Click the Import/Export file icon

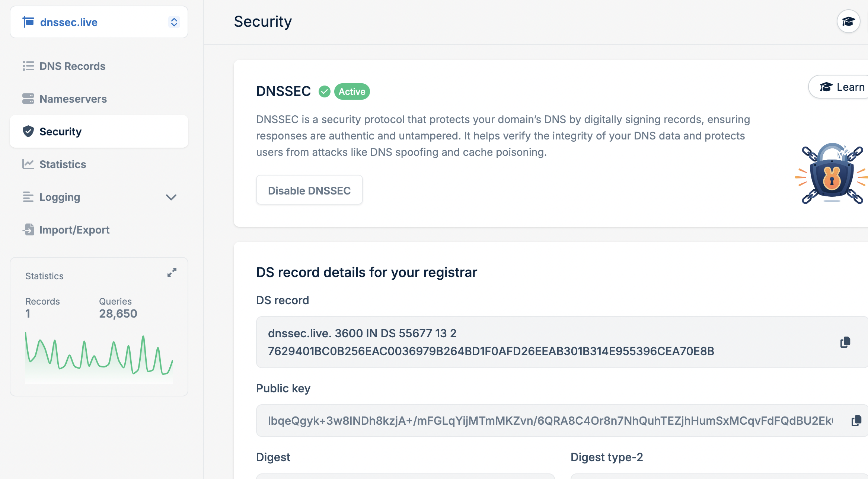click(28, 230)
